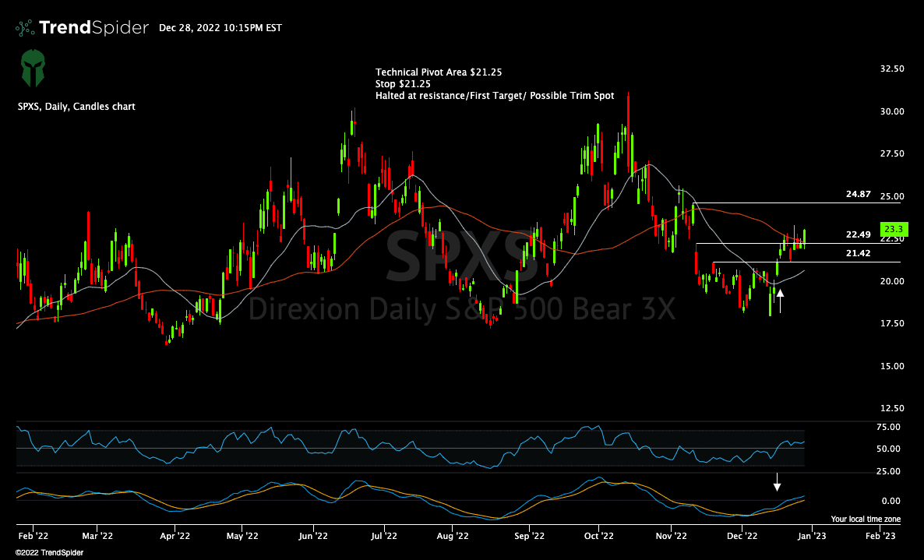Click the 27.50 price axis label
924x560 pixels.
892,153
